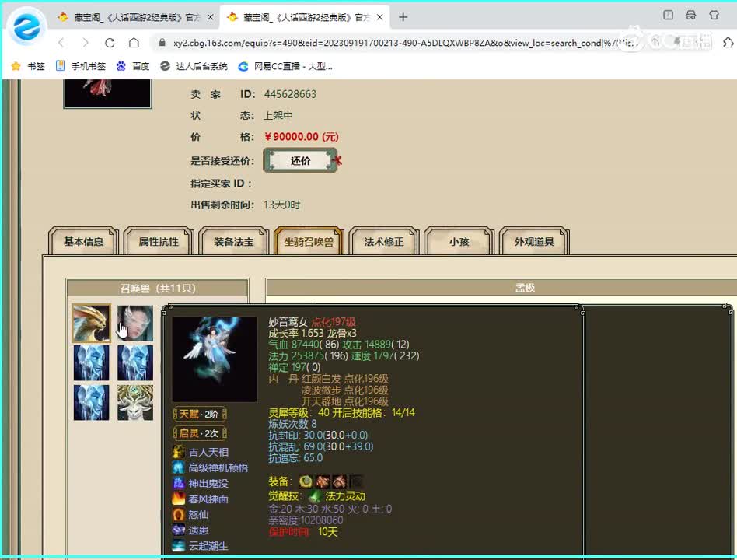
Task: Click the 亲密度:10208060 text
Action: point(306,520)
